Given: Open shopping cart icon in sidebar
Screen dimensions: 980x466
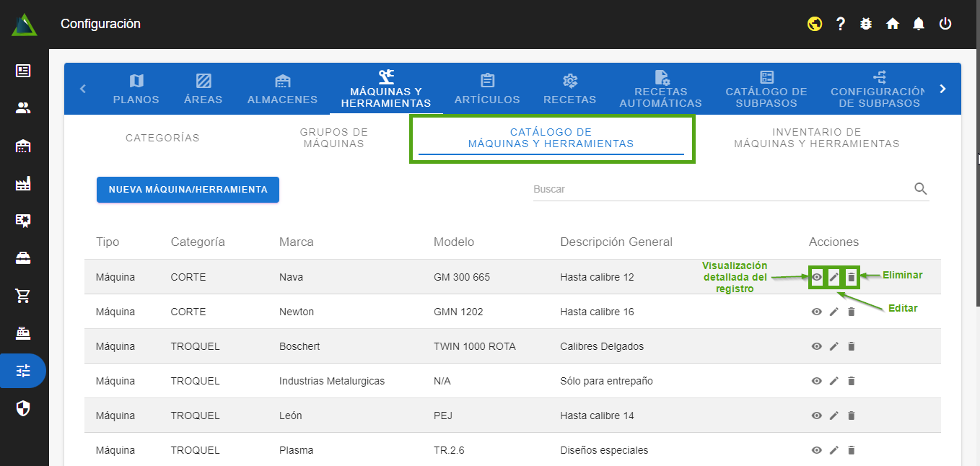Looking at the screenshot, I should click(23, 295).
